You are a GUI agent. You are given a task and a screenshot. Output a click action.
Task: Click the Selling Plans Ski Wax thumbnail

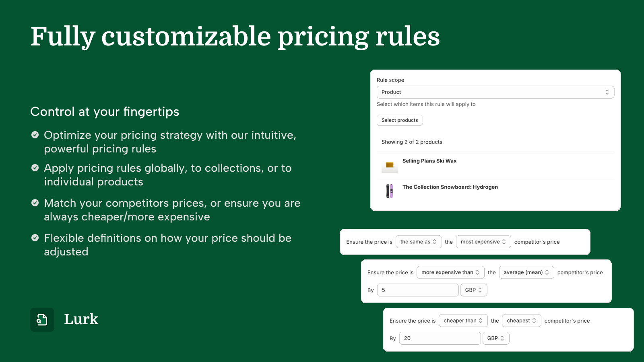pyautogui.click(x=389, y=165)
